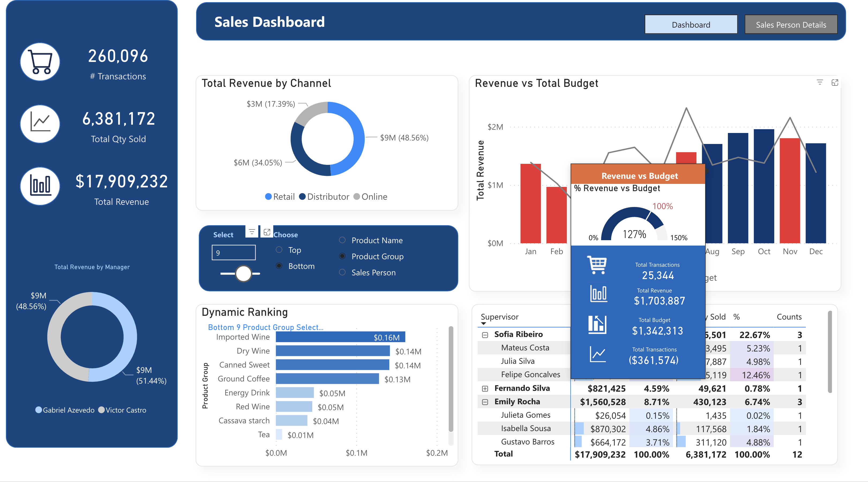Click the line chart Total Qty Sold icon
Image resolution: width=868 pixels, height=482 pixels.
(x=40, y=124)
